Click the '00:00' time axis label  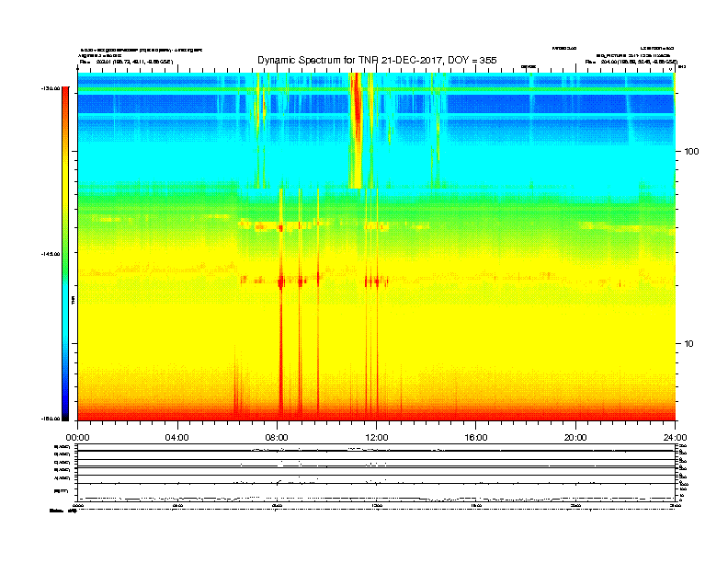pyautogui.click(x=77, y=438)
